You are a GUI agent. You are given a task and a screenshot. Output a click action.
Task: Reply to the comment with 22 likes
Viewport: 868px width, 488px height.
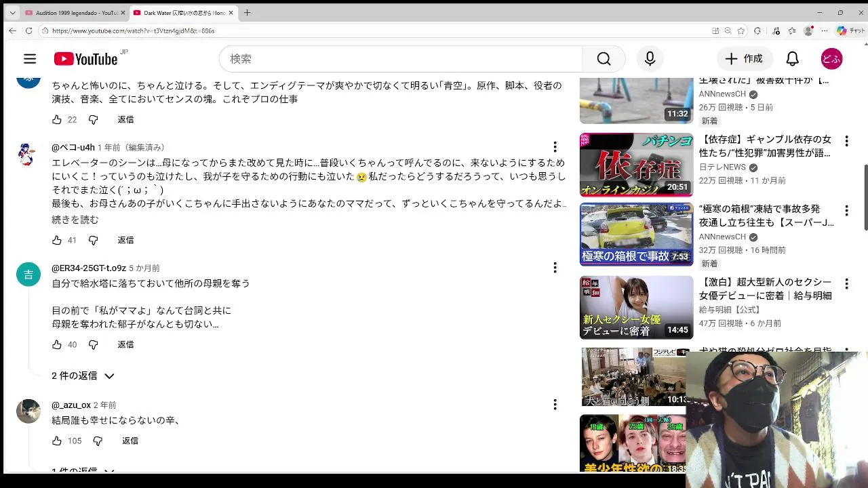[125, 119]
